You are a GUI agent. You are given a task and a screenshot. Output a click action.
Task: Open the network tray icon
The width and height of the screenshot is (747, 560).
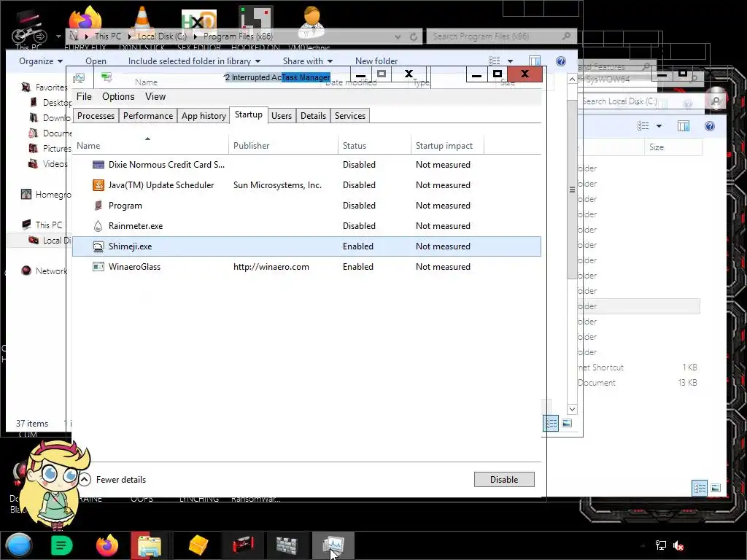coord(661,545)
